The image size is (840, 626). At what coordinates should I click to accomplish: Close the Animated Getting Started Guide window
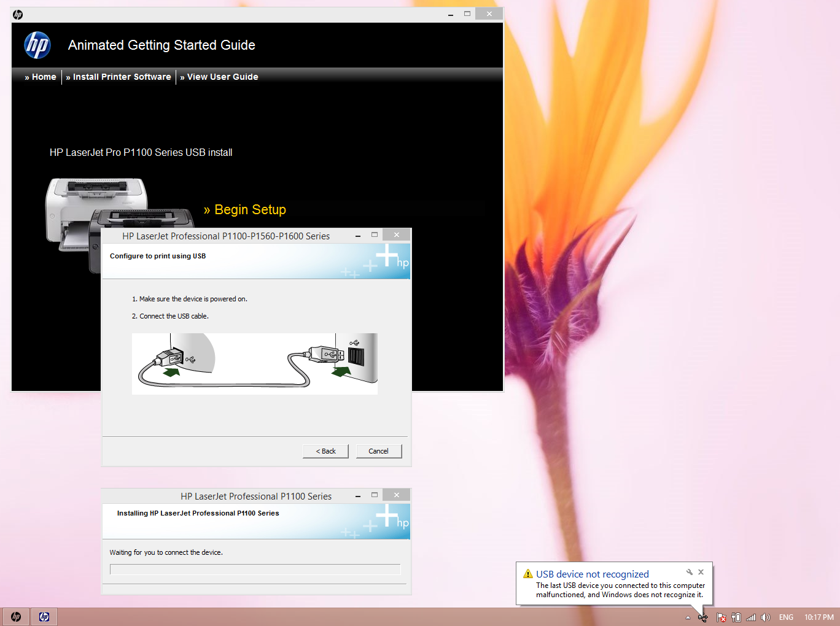(489, 14)
